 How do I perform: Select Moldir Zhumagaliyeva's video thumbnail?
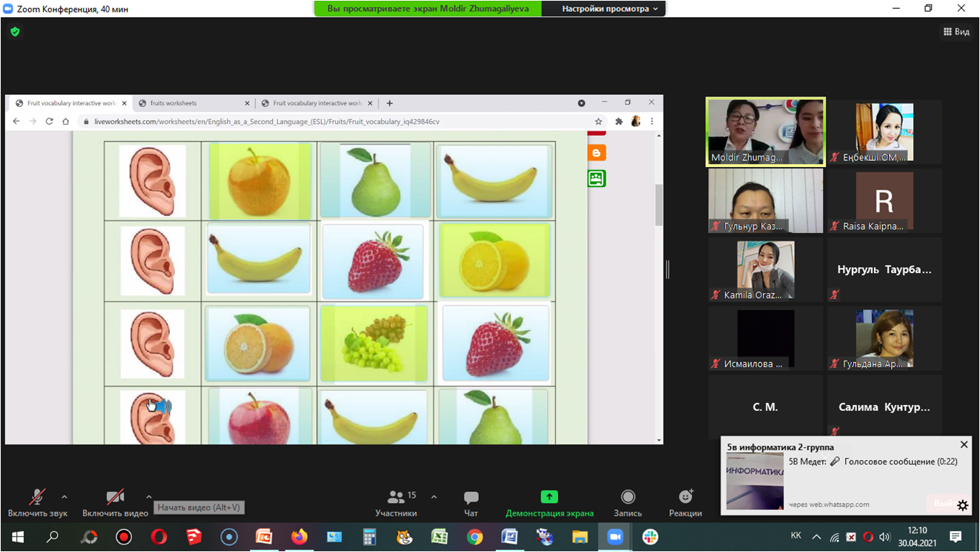click(765, 131)
